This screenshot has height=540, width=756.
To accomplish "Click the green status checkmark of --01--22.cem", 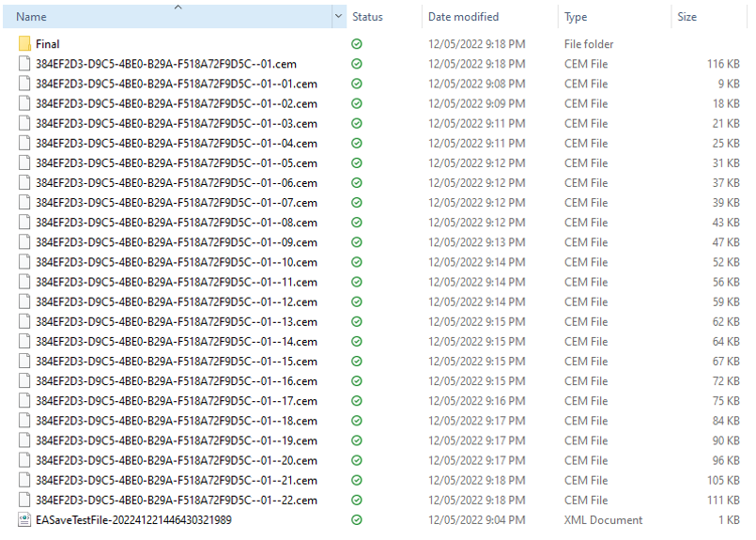I will click(357, 501).
